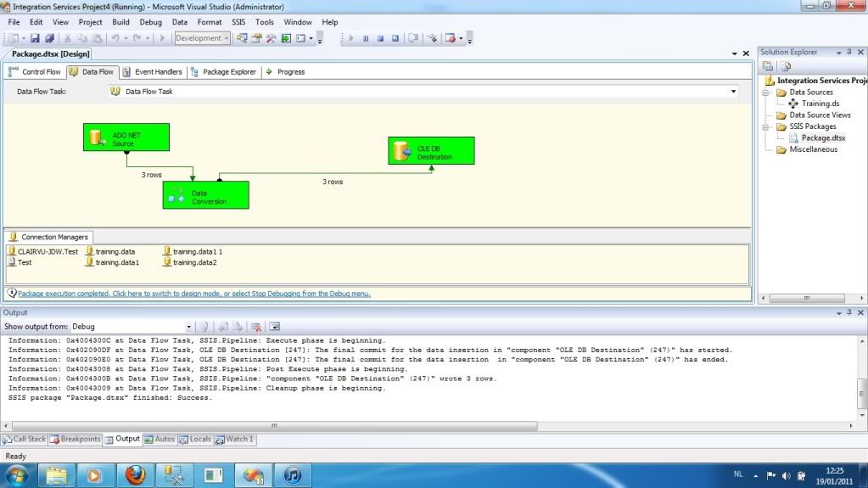Switch to the Package Explorer tab
This screenshot has width=868, height=488.
pyautogui.click(x=224, y=72)
